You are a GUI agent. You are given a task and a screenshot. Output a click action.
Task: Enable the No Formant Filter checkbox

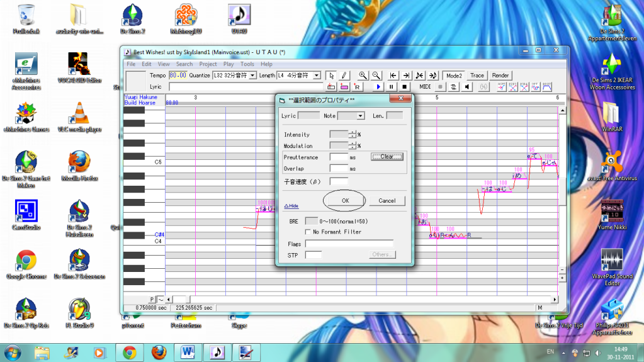(309, 232)
